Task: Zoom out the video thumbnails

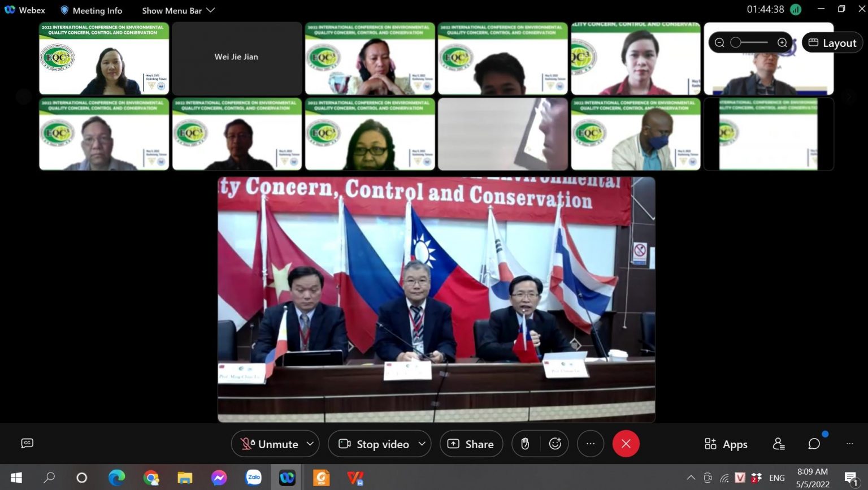Action: [x=719, y=43]
